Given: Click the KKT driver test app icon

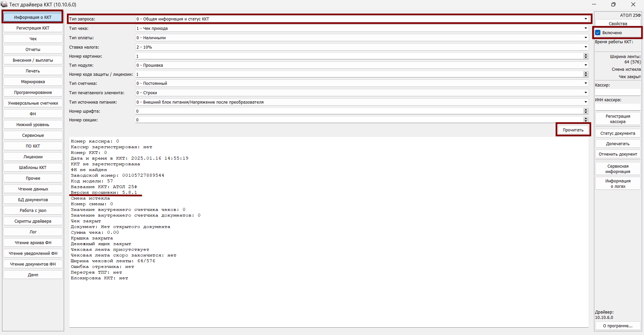Looking at the screenshot, I should pos(4,4).
